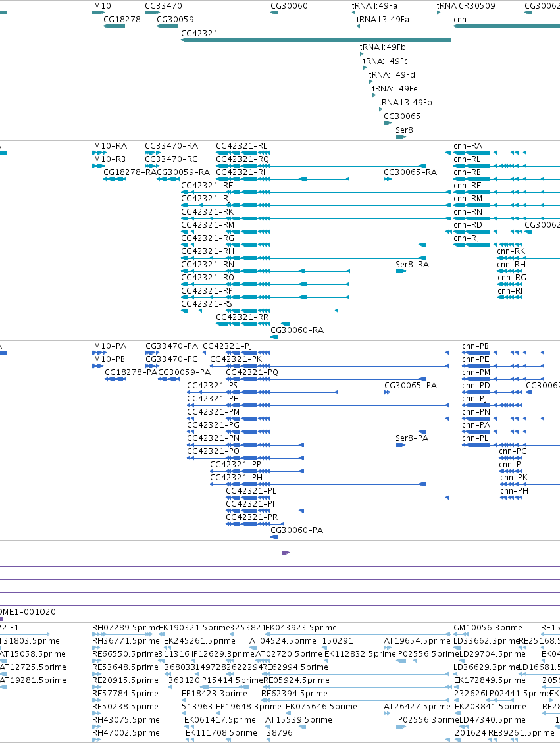
Task: Click the CG42321-PR protein label
Action: pos(251,517)
